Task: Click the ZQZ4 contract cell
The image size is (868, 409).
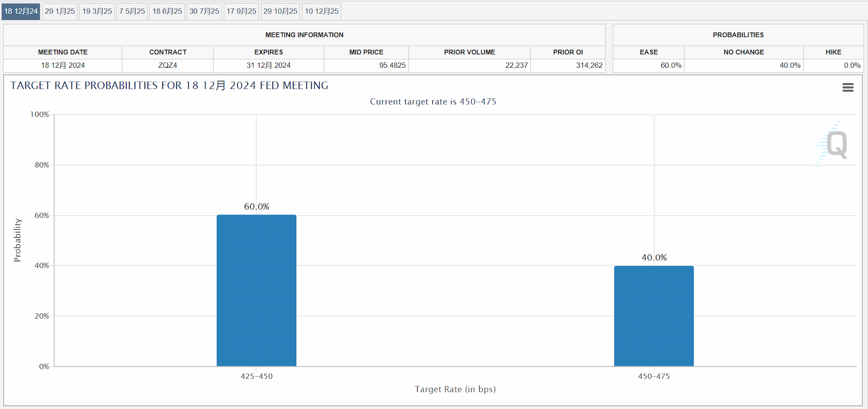Action: tap(167, 66)
